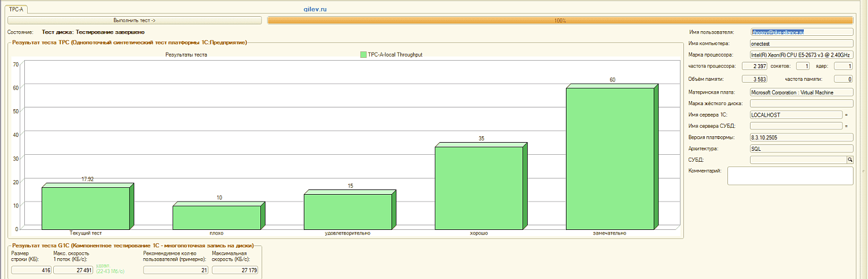This screenshot has width=868, height=279.
Task: Click the Материнская плата field
Action: click(801, 92)
